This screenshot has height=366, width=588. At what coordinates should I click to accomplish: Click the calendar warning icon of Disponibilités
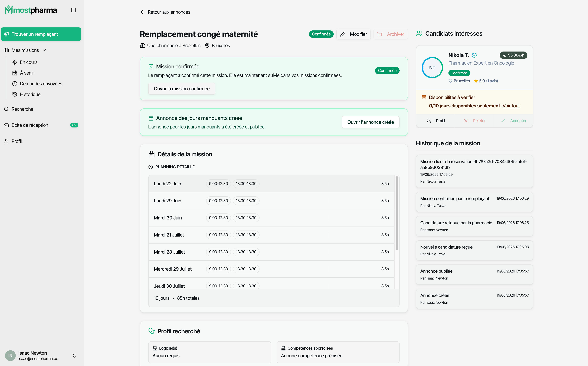coord(424,97)
